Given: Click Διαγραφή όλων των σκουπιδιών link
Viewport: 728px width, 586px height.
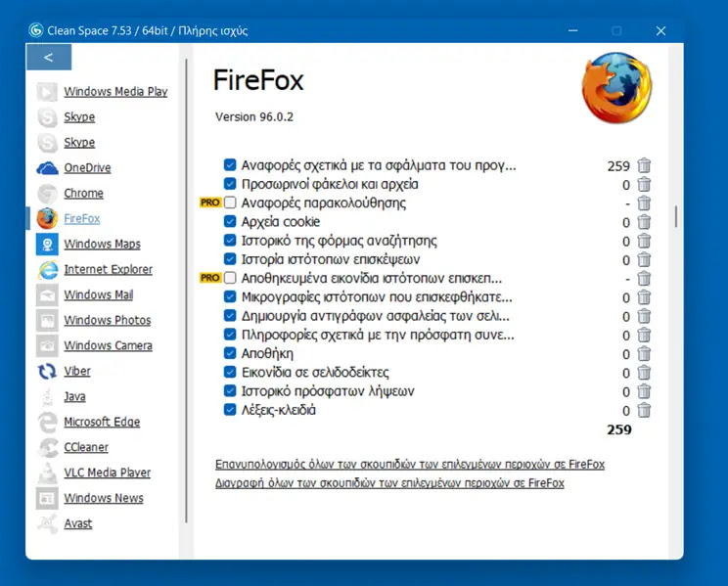Looking at the screenshot, I should 389,483.
